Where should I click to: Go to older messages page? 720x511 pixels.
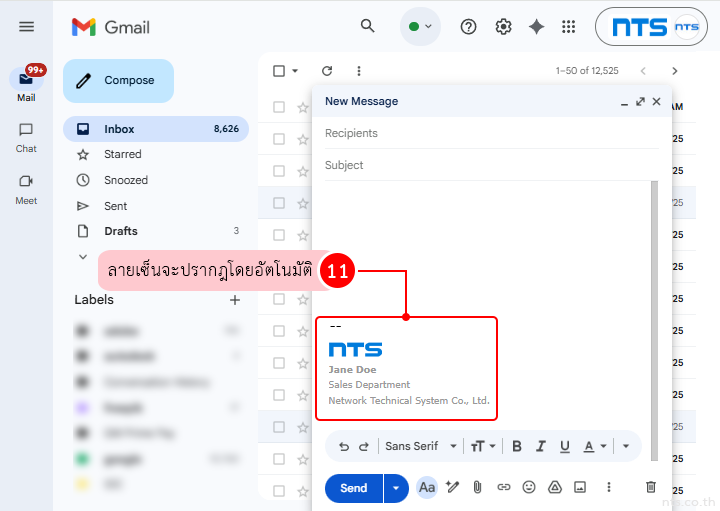coord(675,71)
